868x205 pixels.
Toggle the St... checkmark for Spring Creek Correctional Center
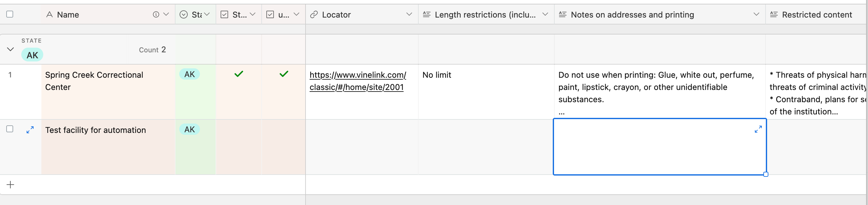click(x=238, y=74)
